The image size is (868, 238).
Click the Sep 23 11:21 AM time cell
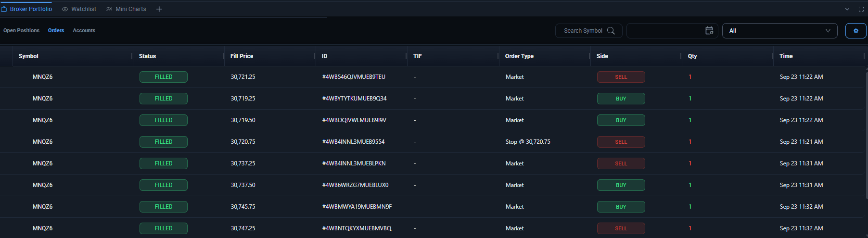[x=801, y=142]
